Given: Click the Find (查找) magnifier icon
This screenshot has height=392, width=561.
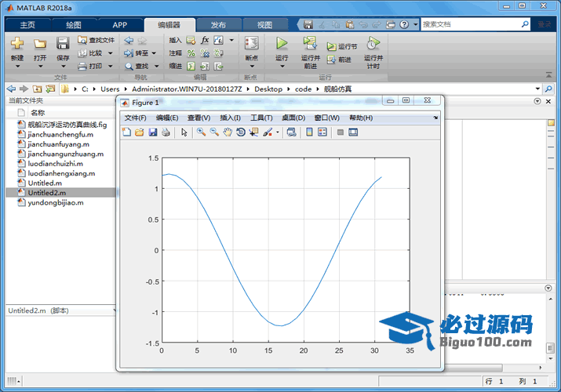Looking at the screenshot, I should tap(129, 67).
